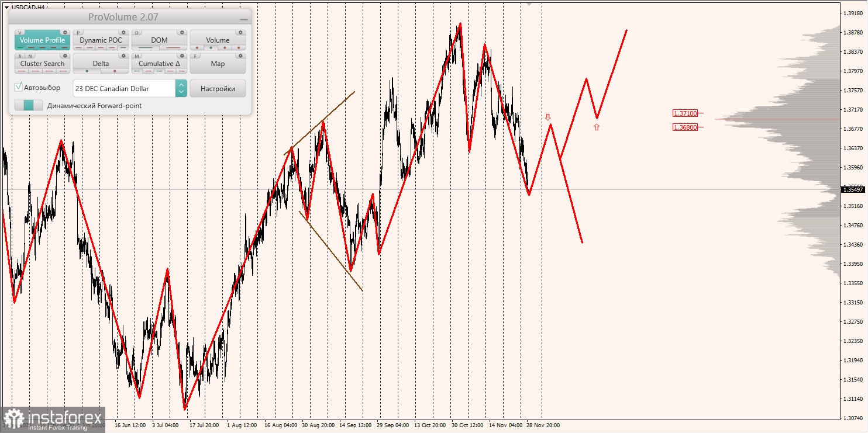Click the 28 Nov 20:00 time label
Image resolution: width=868 pixels, height=433 pixels.
[x=543, y=425]
